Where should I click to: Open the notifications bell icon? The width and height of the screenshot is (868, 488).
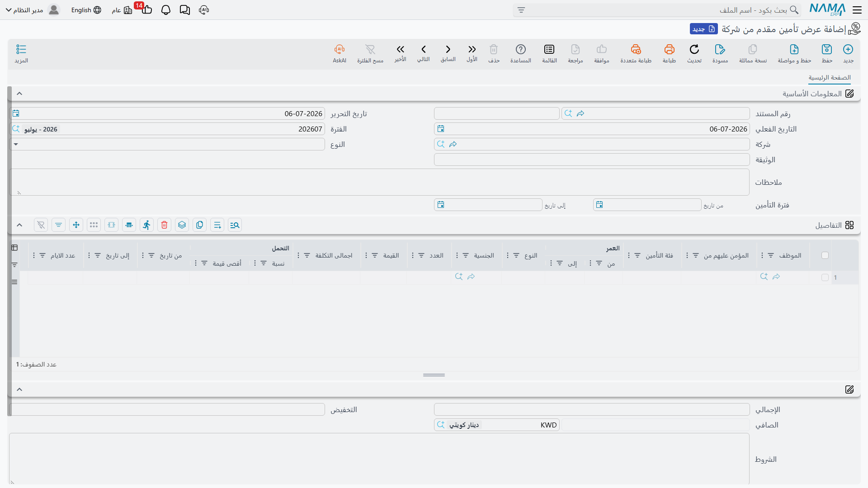166,10
